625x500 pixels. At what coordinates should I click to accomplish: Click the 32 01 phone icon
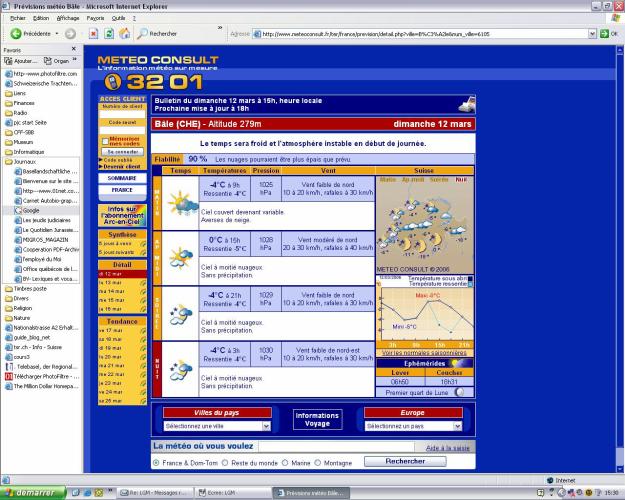point(113,82)
